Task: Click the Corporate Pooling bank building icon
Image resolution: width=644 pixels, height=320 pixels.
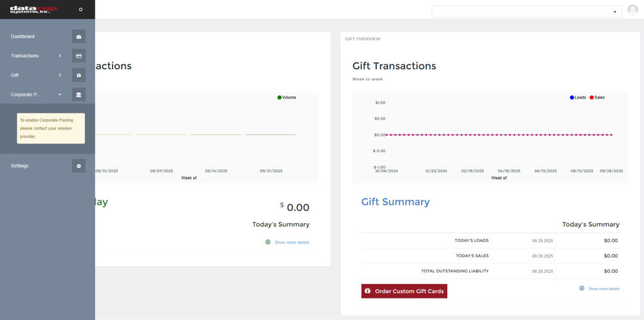Action: (x=79, y=95)
